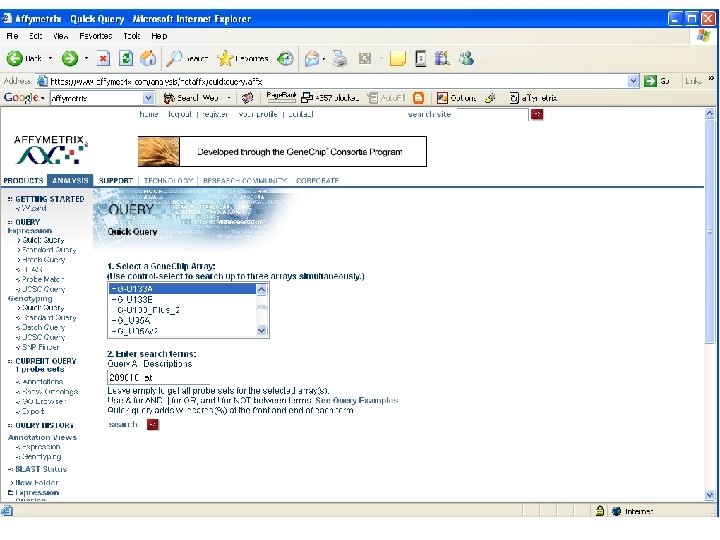Open the Tools menu
Image resolution: width=720 pixels, height=540 pixels.
click(x=132, y=36)
